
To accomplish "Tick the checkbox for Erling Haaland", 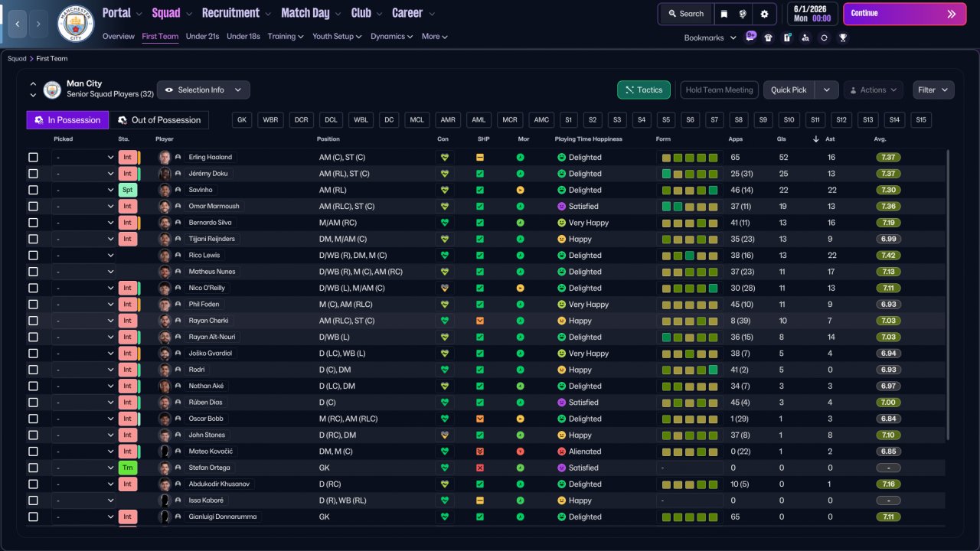I will (x=33, y=158).
